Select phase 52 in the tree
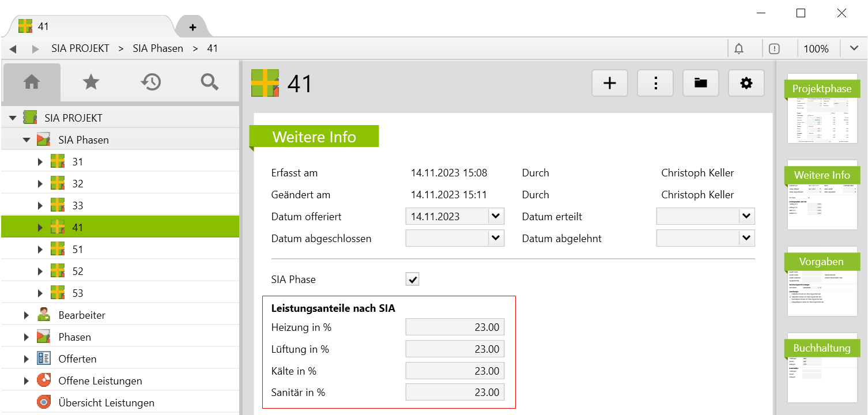Image resolution: width=868 pixels, height=415 pixels. click(x=77, y=271)
